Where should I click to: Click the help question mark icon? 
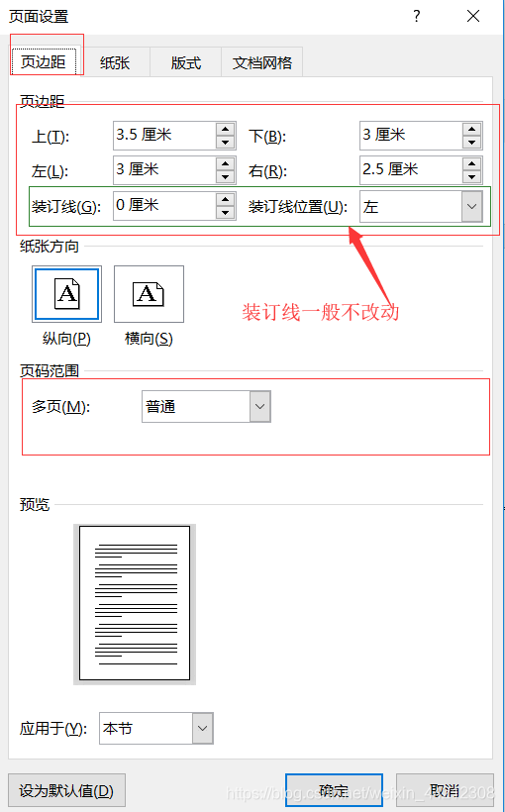click(x=417, y=16)
